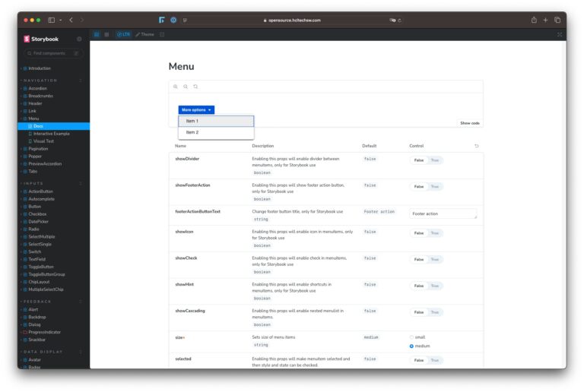Toggle the grid icon in Storybook toolbar

[x=107, y=35]
